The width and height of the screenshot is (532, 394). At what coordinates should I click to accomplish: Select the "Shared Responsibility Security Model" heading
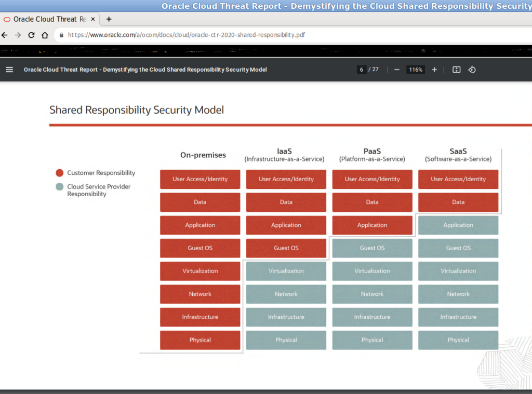click(137, 110)
